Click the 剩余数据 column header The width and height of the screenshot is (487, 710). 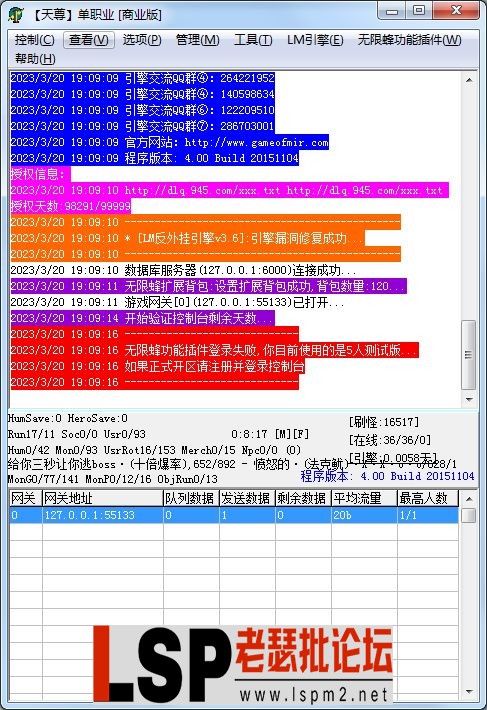[x=304, y=499]
